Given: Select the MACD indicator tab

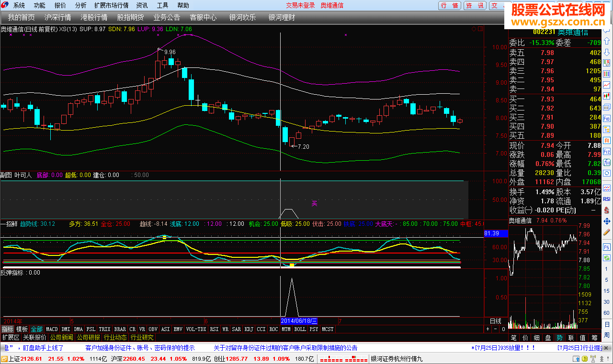Looking at the screenshot, I should (52, 329).
